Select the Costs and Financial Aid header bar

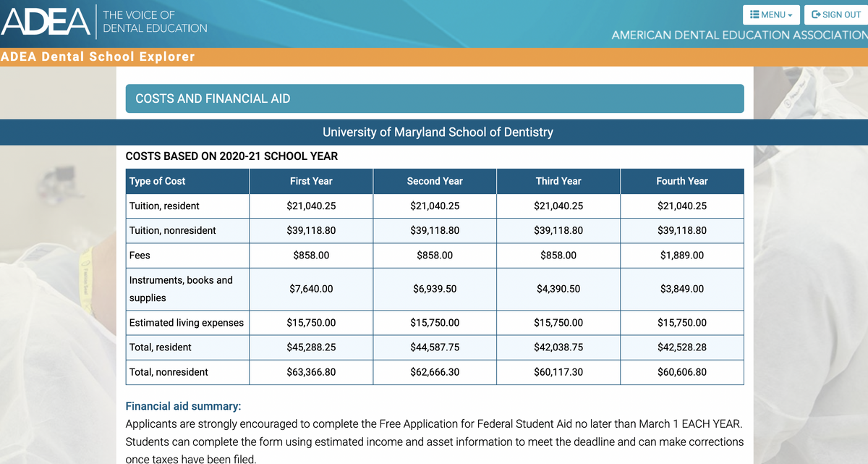click(x=434, y=98)
